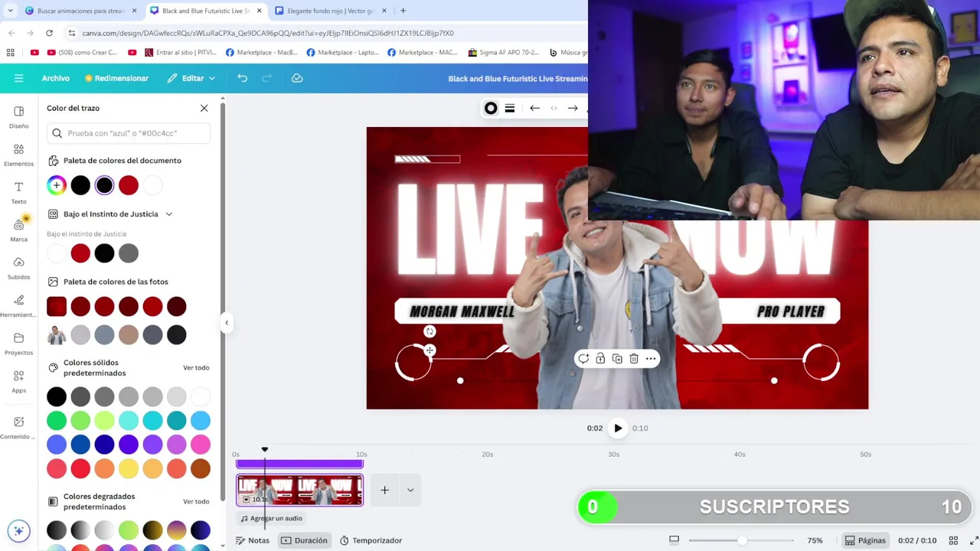Add a new page with plus button
This screenshot has width=980, height=551.
click(384, 490)
